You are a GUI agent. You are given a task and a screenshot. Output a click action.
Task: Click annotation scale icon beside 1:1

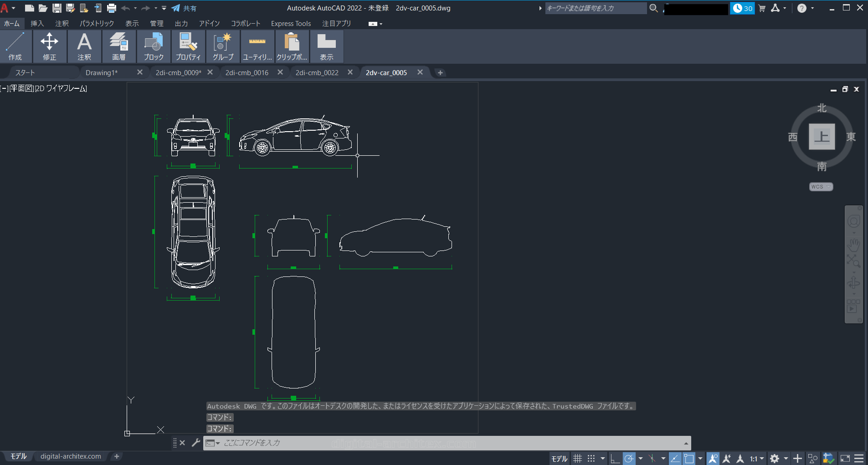click(x=740, y=459)
